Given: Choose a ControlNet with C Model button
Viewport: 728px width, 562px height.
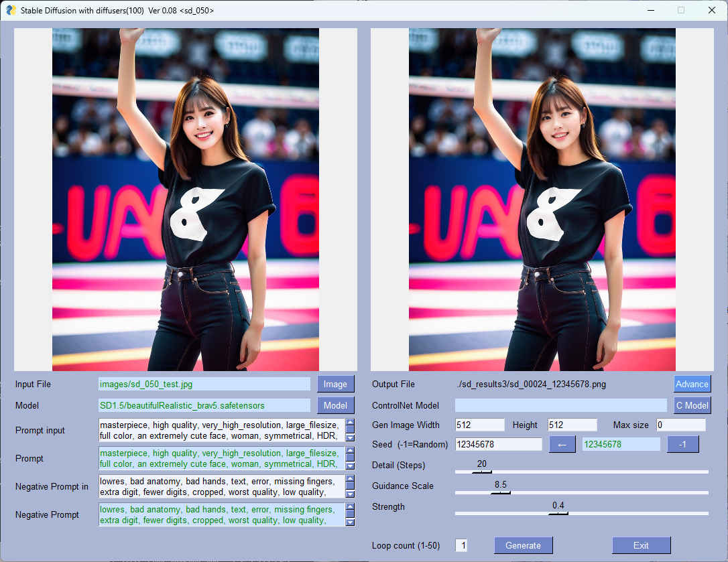Looking at the screenshot, I should pyautogui.click(x=691, y=405).
